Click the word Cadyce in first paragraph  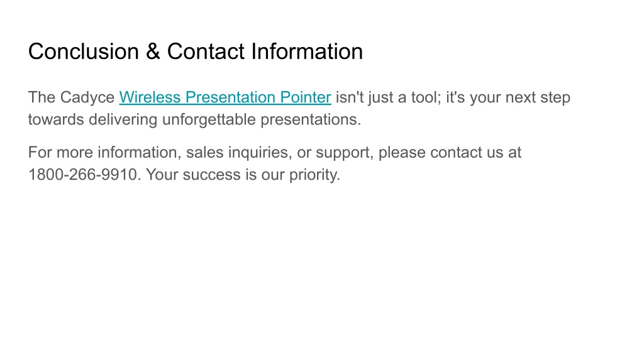(x=87, y=97)
